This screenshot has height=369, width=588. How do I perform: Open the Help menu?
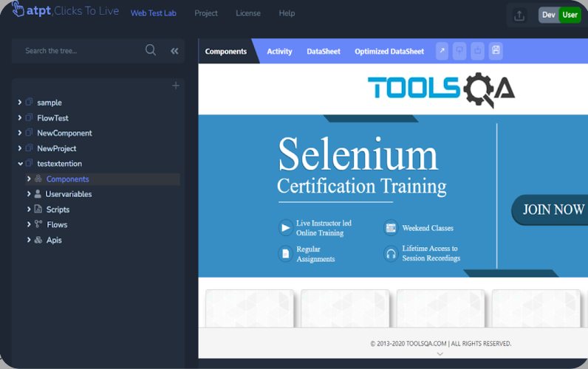click(287, 13)
